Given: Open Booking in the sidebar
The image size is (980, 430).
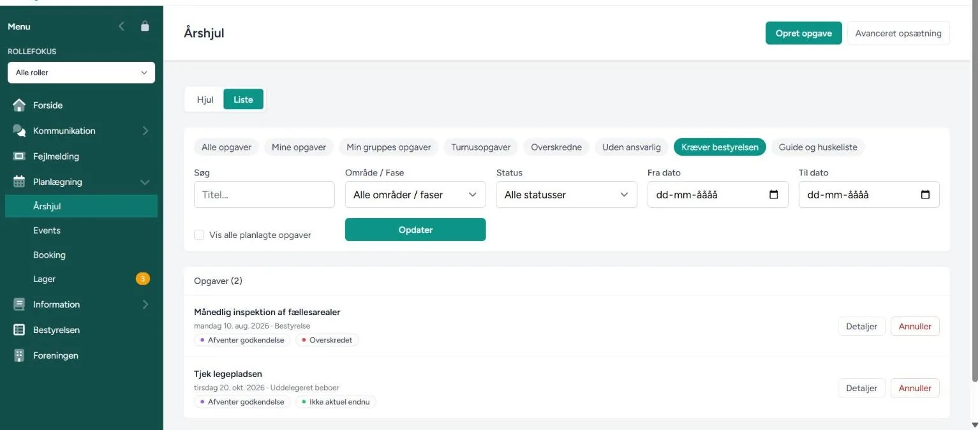Looking at the screenshot, I should pyautogui.click(x=81, y=255).
